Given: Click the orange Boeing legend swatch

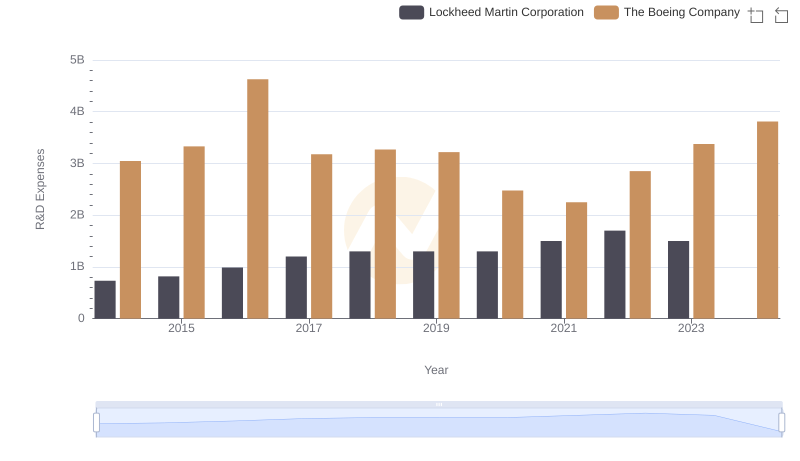Looking at the screenshot, I should point(606,12).
